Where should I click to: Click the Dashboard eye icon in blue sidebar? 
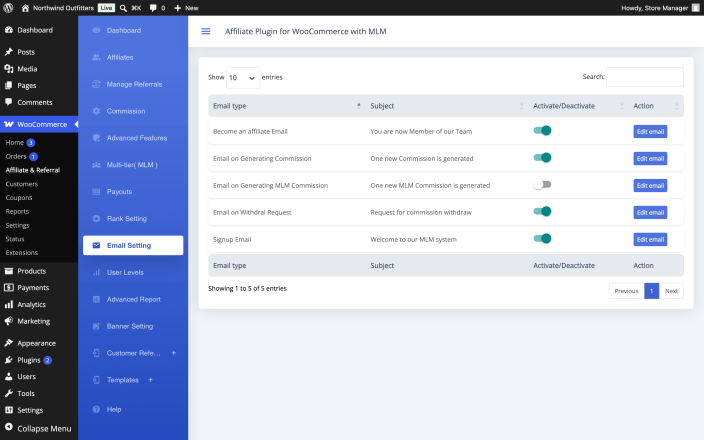(96, 31)
